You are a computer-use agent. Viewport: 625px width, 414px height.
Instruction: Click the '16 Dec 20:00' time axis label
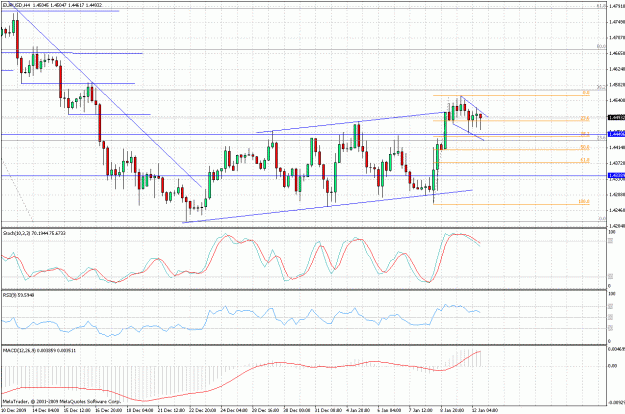pos(108,410)
